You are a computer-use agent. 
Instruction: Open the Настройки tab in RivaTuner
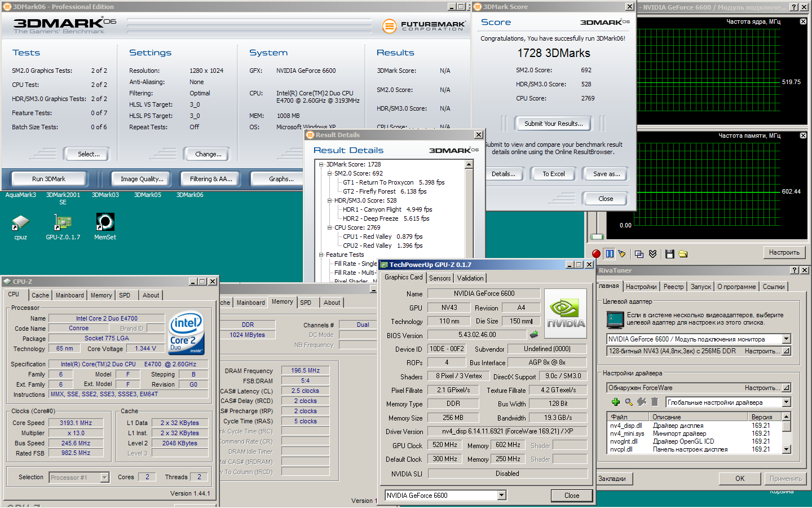[641, 287]
